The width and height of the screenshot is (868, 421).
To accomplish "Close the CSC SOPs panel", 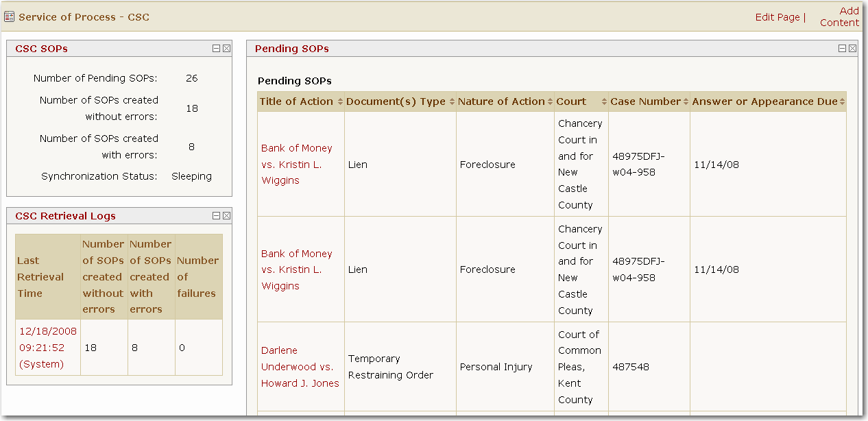I will click(x=226, y=49).
